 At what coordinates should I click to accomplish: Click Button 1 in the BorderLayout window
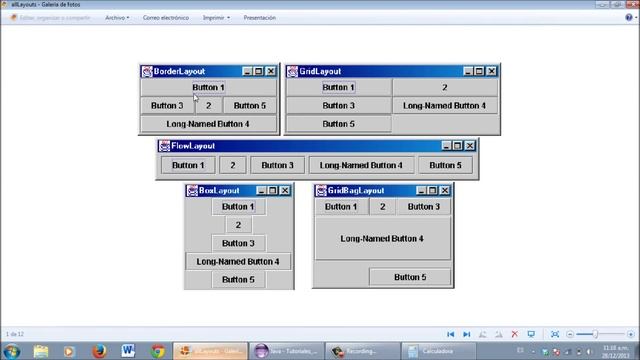click(208, 87)
